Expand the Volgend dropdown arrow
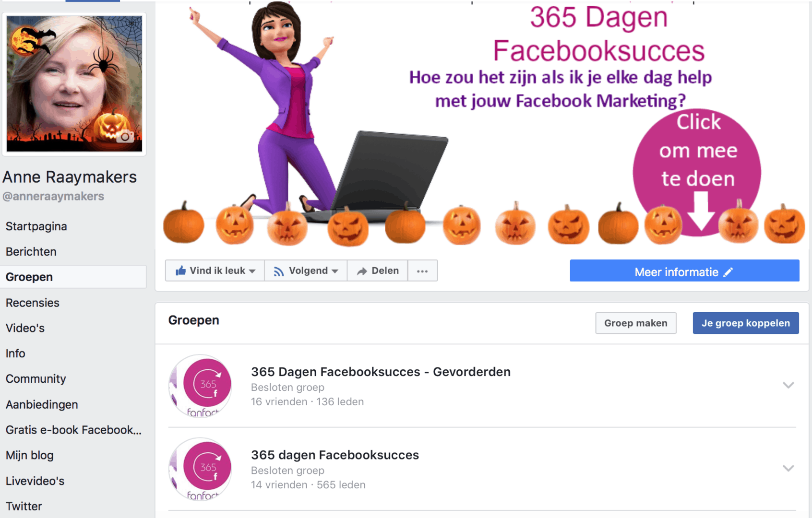This screenshot has width=812, height=518. (335, 271)
